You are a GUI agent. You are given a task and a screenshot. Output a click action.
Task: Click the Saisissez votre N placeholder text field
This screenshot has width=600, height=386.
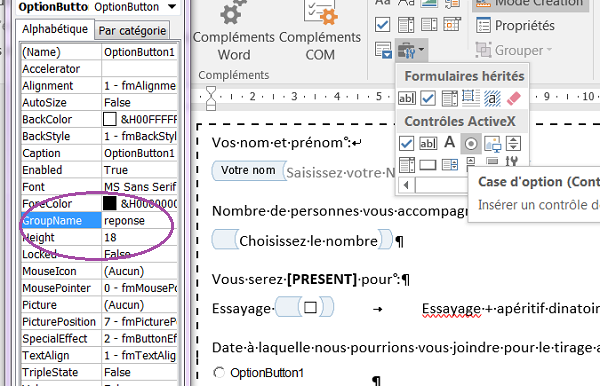pos(341,173)
